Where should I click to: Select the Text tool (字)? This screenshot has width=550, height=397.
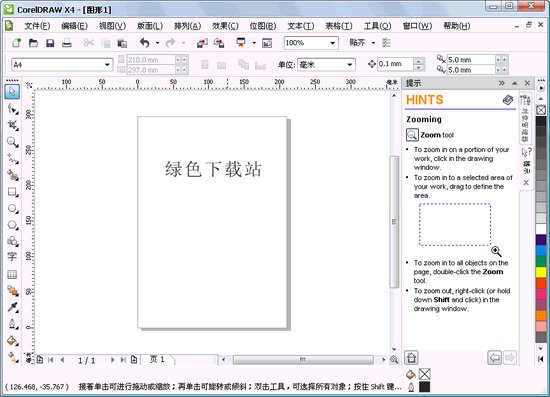[12, 257]
